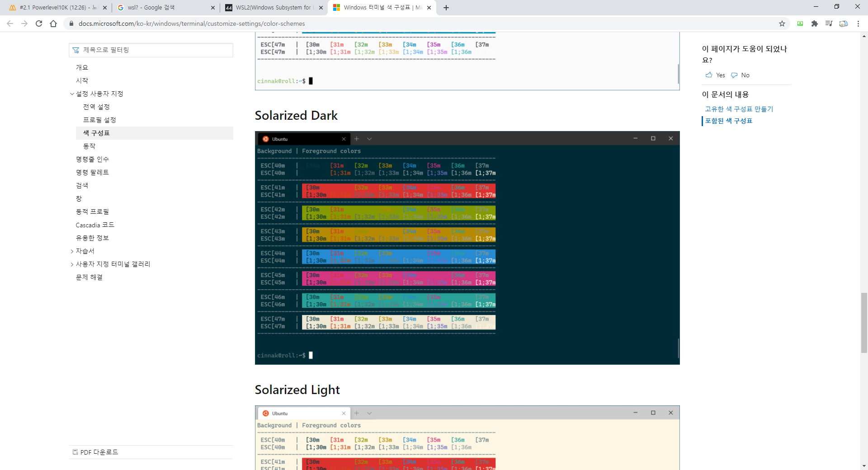The width and height of the screenshot is (868, 470).
Task: Open the 전역 설정 page
Action: click(96, 107)
